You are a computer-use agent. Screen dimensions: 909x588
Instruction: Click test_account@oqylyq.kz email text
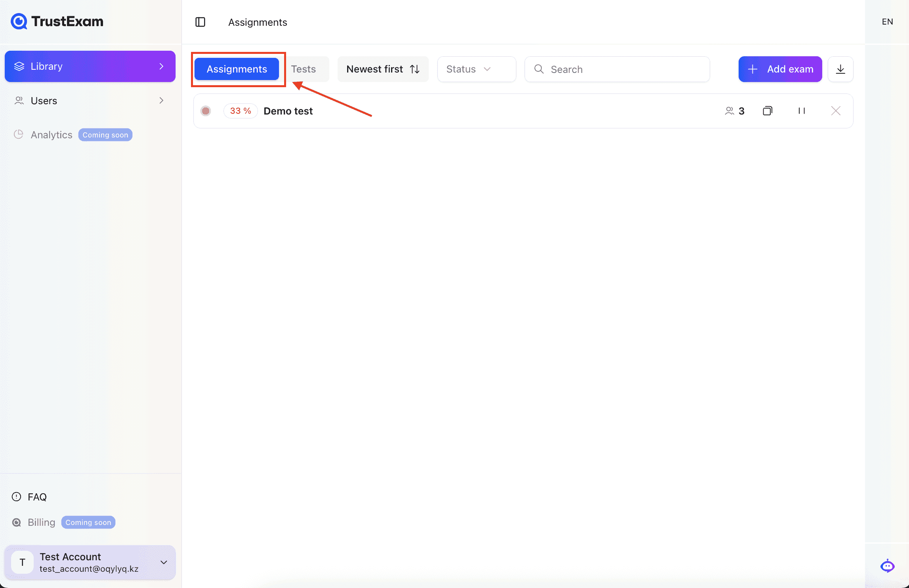pos(89,569)
